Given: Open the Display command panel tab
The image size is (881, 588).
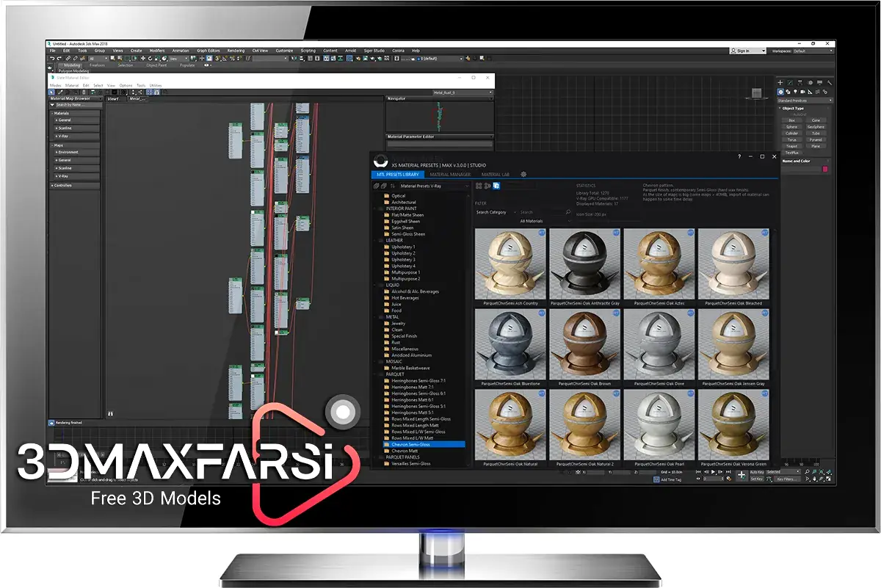Looking at the screenshot, I should point(819,82).
